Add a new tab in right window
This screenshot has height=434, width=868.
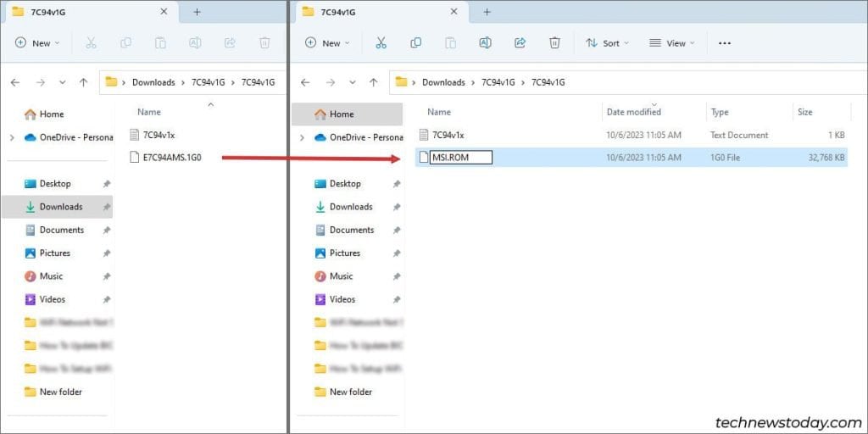click(x=487, y=12)
